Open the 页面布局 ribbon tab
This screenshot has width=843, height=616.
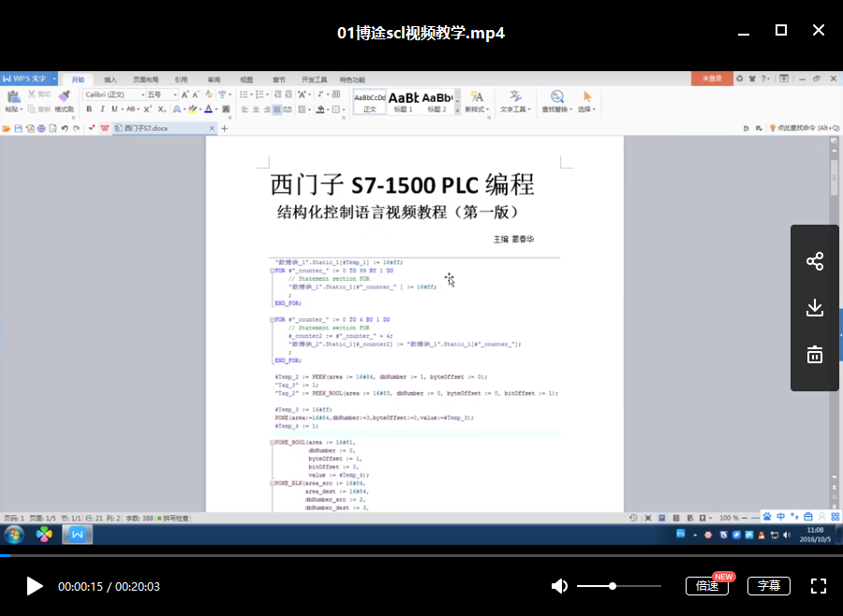(x=145, y=80)
